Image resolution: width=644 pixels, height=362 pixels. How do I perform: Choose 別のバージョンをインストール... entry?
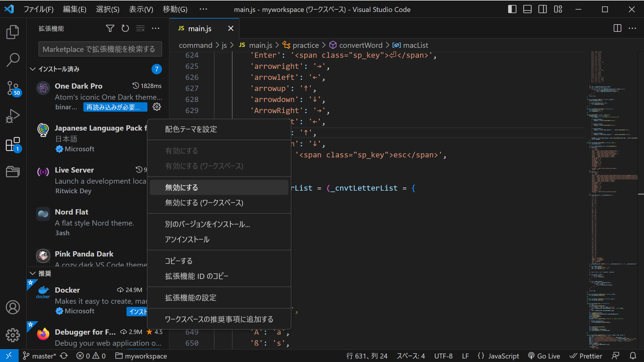click(219, 224)
